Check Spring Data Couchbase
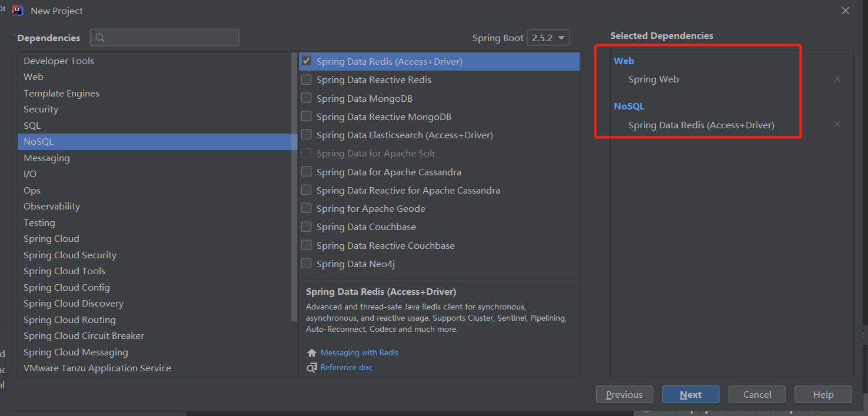This screenshot has width=868, height=416. point(306,227)
